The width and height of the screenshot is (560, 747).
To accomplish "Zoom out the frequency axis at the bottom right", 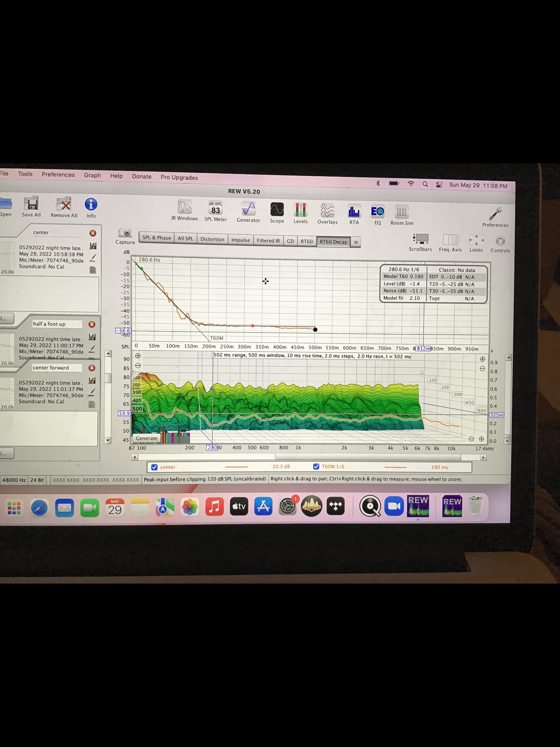I will 471,439.
